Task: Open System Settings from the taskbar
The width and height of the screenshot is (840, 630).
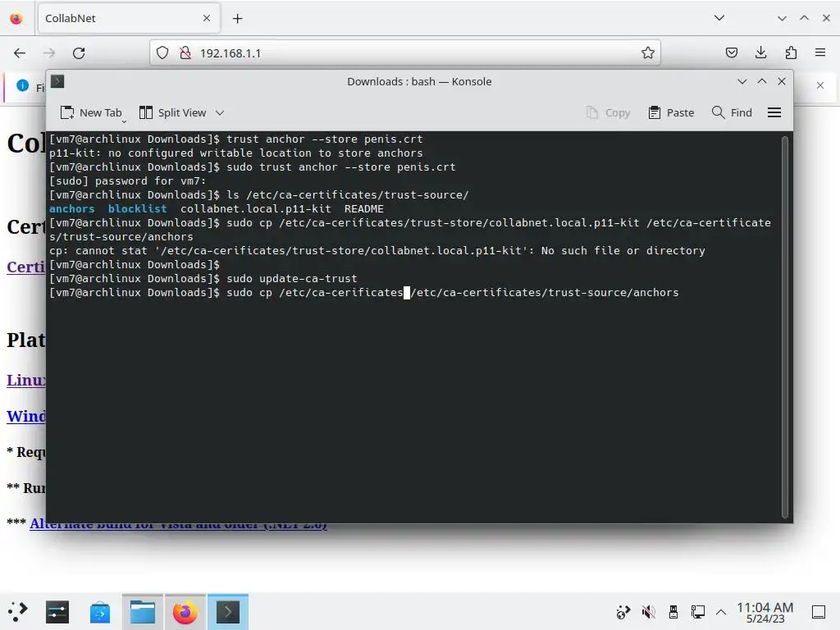Action: 57,612
